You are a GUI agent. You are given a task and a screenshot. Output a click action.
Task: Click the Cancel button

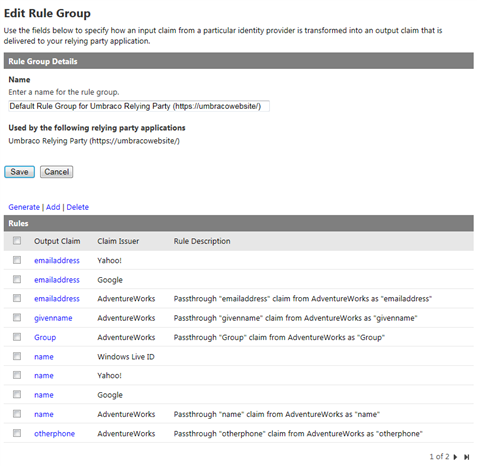tap(57, 172)
